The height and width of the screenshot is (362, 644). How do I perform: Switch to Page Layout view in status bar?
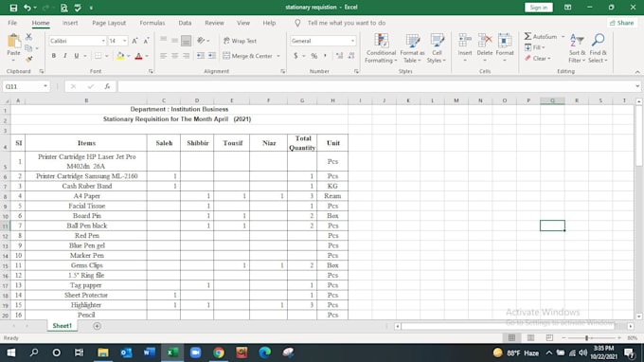[x=530, y=337]
